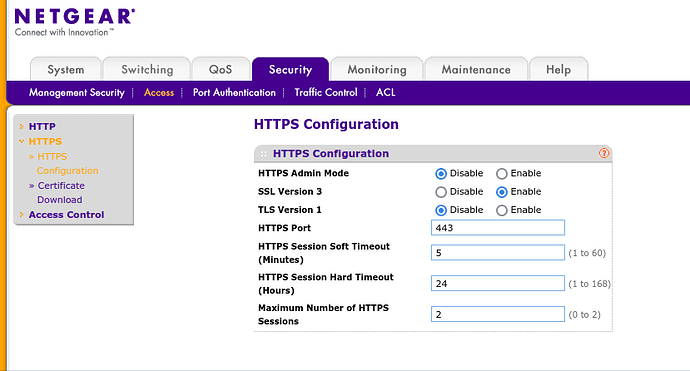Viewport: 690px width, 371px height.
Task: Click the "(1 to 60)" range hint
Action: (587, 253)
